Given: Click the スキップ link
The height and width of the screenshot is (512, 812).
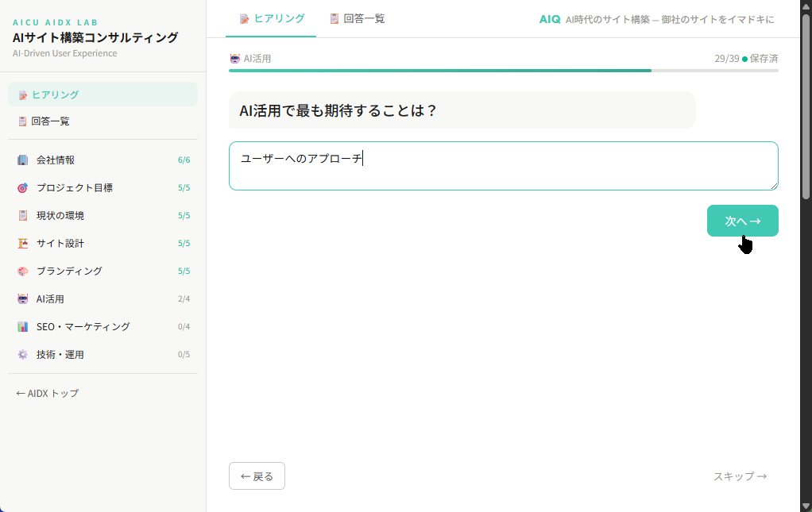Looking at the screenshot, I should tap(740, 475).
